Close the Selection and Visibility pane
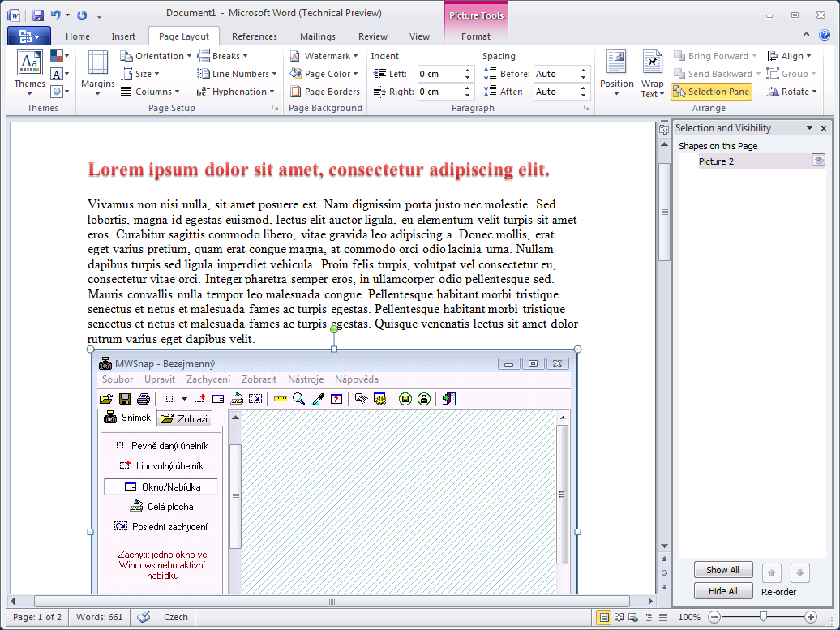Screen dimensions: 840x630 coord(824,128)
